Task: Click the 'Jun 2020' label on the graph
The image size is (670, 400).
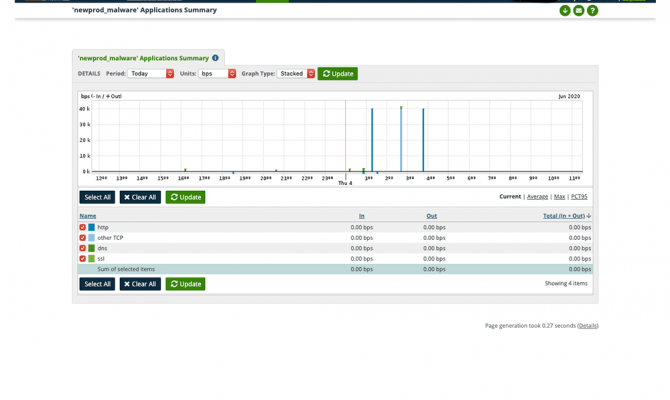Action: coord(569,96)
